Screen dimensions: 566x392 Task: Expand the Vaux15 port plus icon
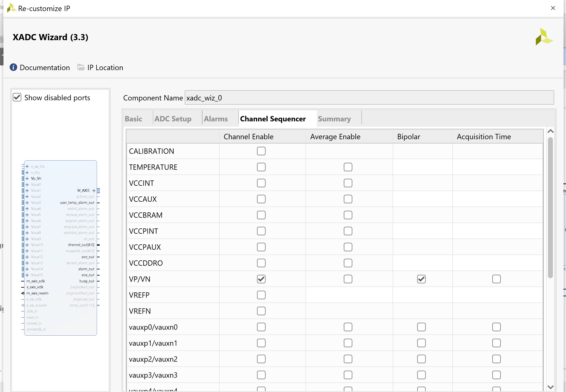[27, 275]
